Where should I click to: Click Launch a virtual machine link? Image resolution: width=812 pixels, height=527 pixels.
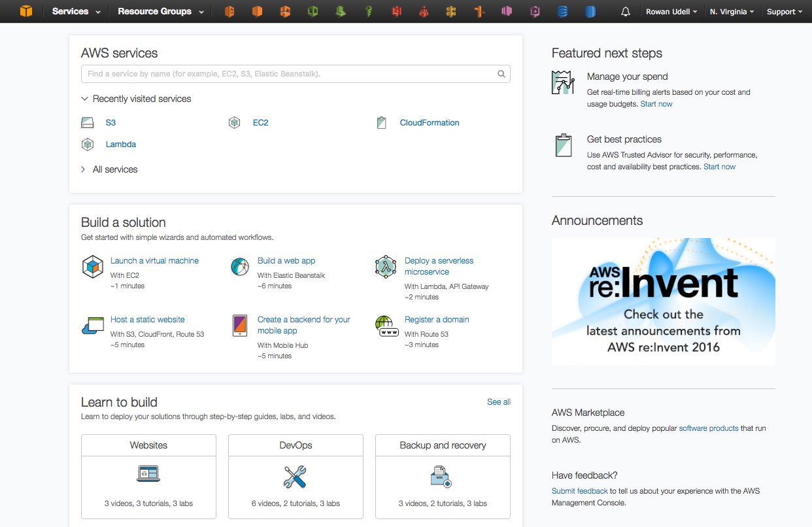click(154, 260)
